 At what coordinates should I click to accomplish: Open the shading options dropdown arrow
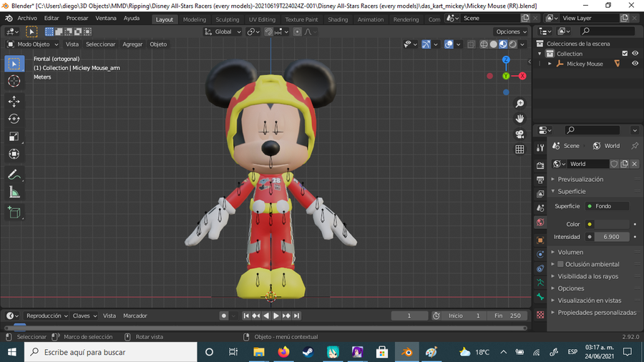point(522,44)
